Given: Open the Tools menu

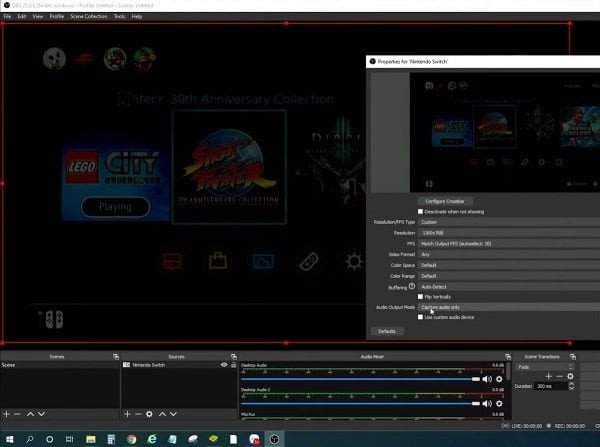Looking at the screenshot, I should (119, 16).
